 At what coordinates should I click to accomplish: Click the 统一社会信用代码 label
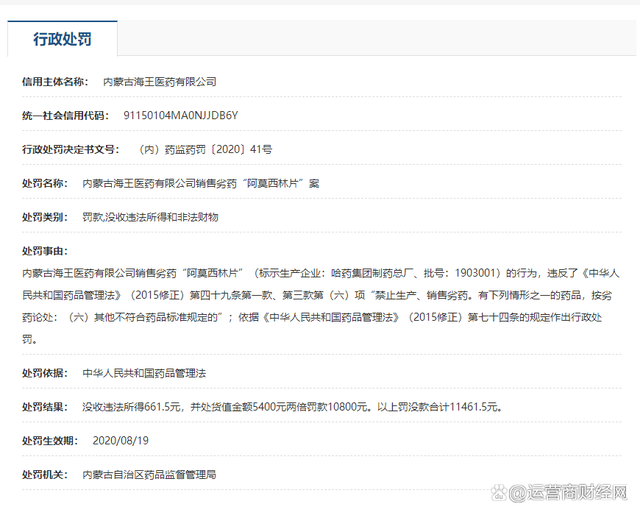click(65, 115)
